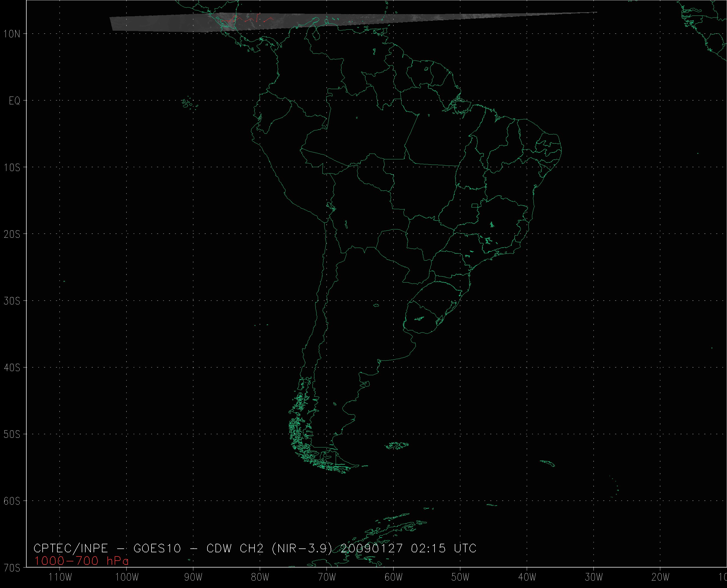Click the 02:15 UTC timestamp text
The width and height of the screenshot is (727, 588).
(443, 548)
